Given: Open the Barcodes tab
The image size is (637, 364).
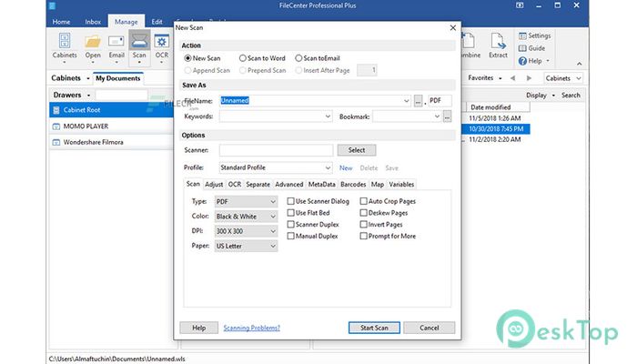Looking at the screenshot, I should click(353, 185).
